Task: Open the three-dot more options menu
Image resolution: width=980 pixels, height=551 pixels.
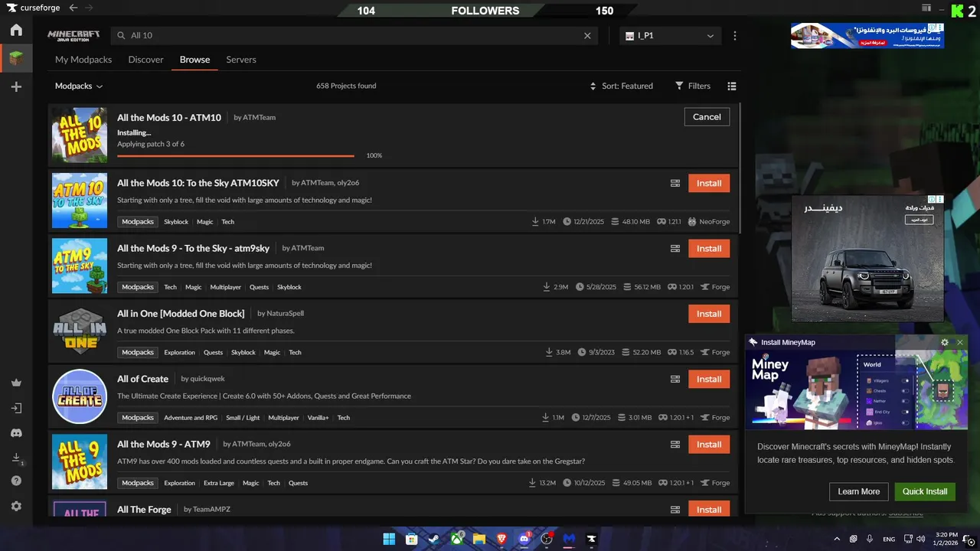Action: 735,36
